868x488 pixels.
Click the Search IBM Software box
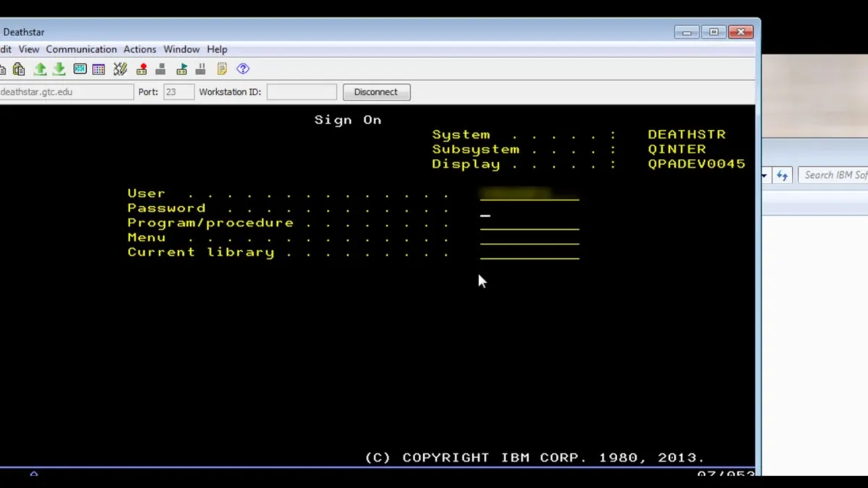coord(834,175)
